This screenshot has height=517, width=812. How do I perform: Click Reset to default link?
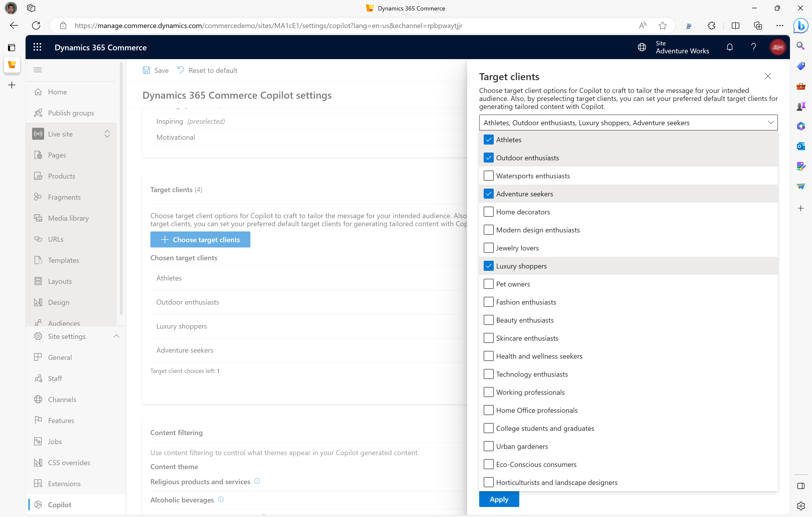click(x=208, y=70)
